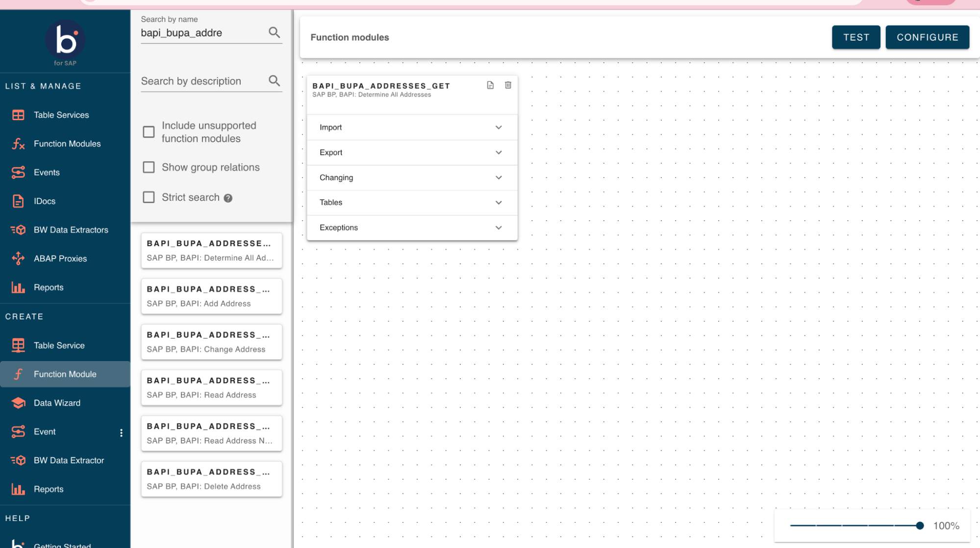980x548 pixels.
Task: Expand the Changing section chevron
Action: [499, 178]
